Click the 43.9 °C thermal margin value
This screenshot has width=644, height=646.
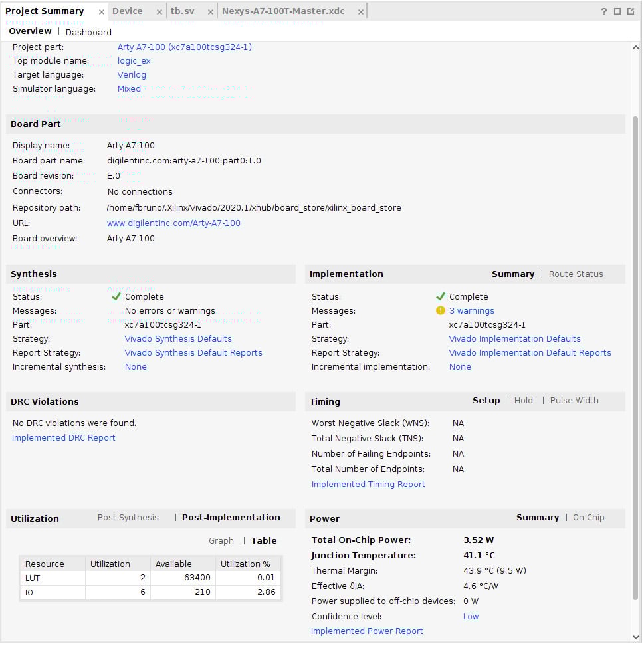coord(494,571)
